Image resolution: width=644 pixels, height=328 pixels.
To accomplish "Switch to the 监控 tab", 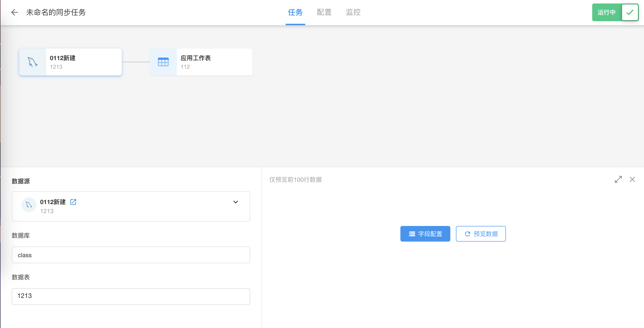I will pos(353,12).
